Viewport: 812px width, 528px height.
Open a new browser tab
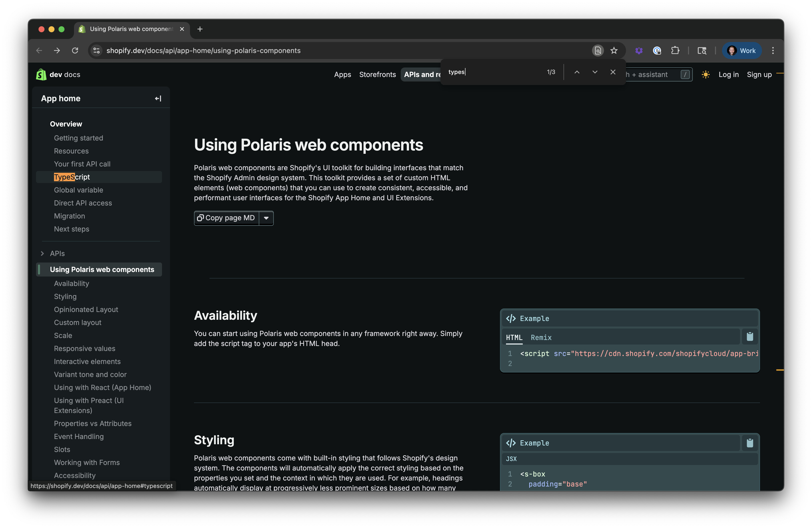[200, 29]
